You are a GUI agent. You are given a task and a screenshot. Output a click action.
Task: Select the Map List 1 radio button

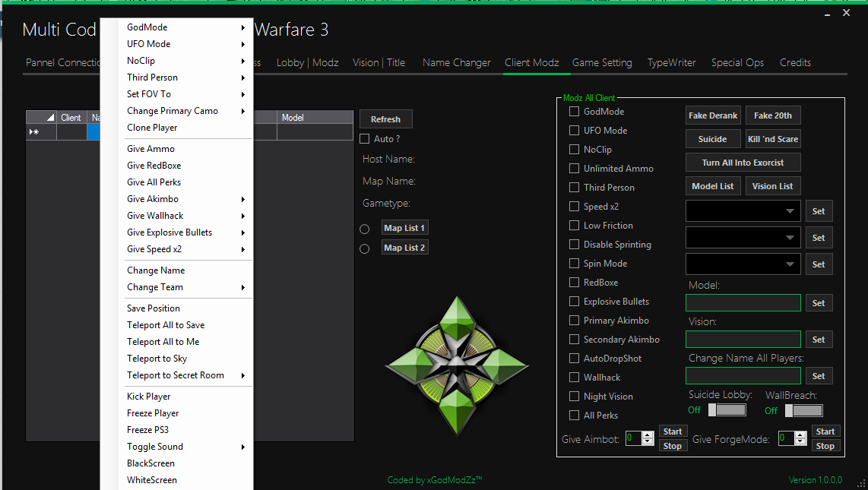(364, 229)
